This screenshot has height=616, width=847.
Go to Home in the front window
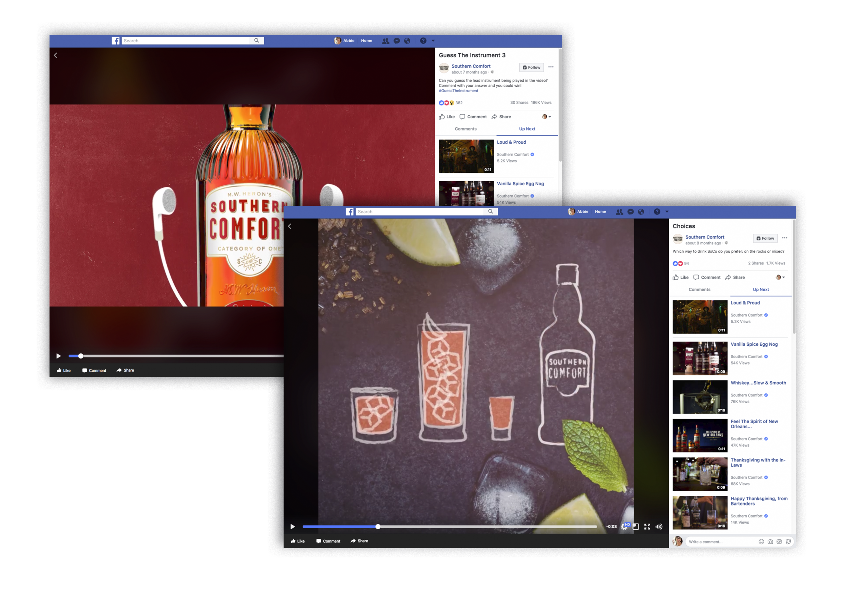600,212
